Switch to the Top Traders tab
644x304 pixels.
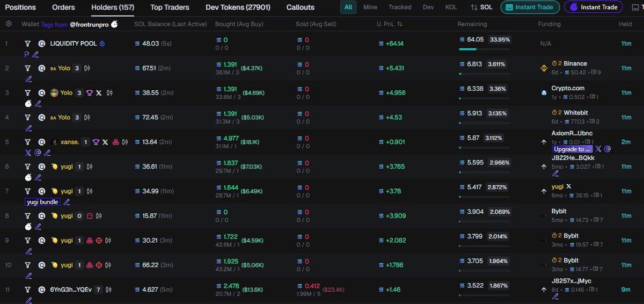click(x=170, y=8)
